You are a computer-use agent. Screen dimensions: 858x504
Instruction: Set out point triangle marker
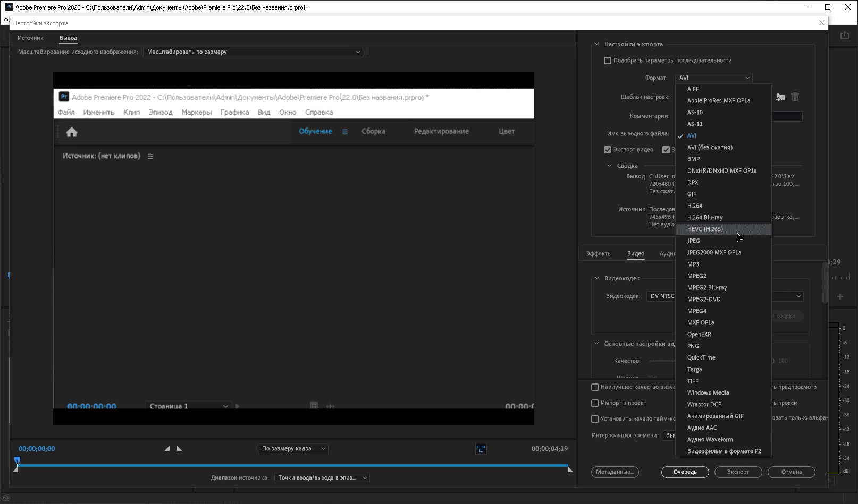click(179, 449)
